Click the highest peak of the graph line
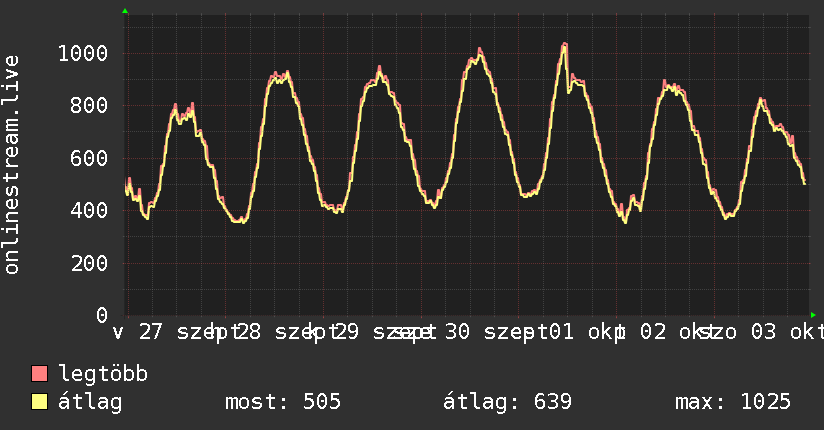Viewport: 824px width, 430px height. coord(565,45)
